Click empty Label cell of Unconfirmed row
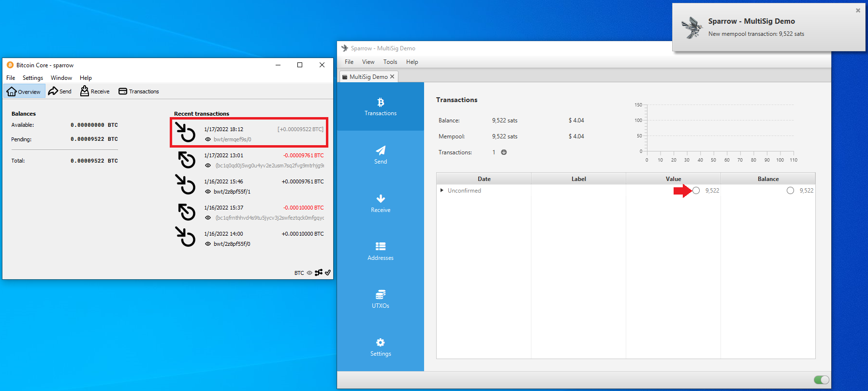The width and height of the screenshot is (868, 391). 579,190
